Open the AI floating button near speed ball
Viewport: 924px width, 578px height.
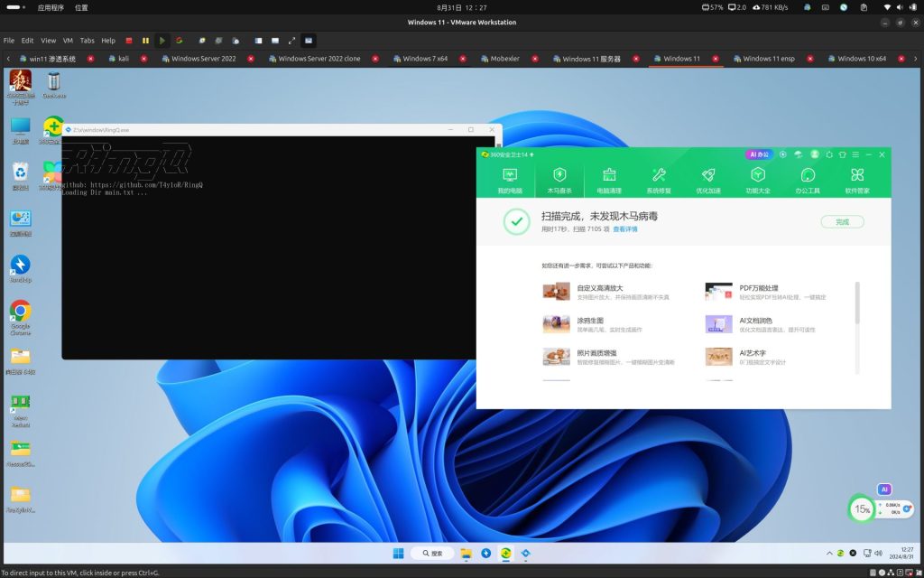click(x=884, y=489)
